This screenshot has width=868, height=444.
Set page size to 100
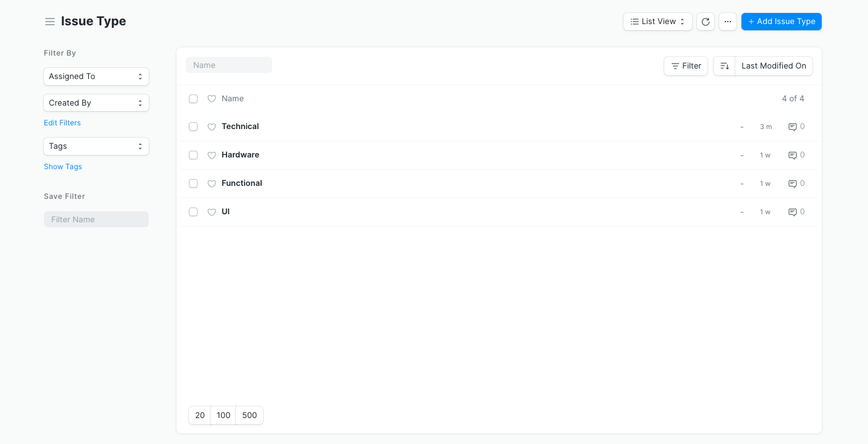coord(223,415)
